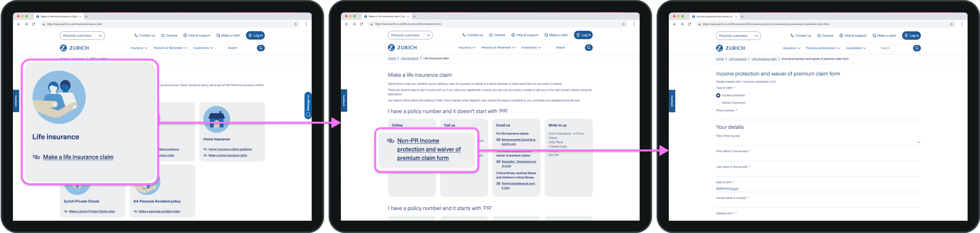Screen dimensions: 980x233
Task: Click Home insurance house image in left window
Action: (x=217, y=119)
